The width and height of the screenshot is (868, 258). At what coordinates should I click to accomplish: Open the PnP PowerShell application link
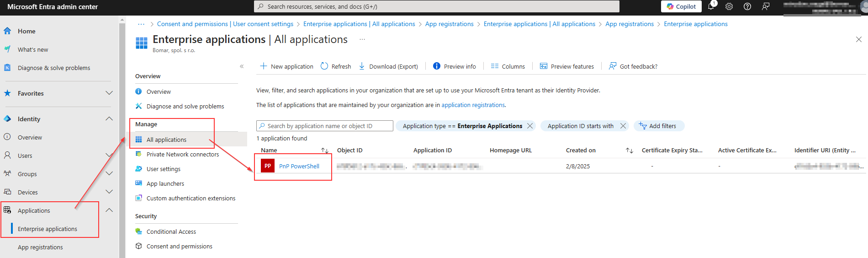point(299,166)
